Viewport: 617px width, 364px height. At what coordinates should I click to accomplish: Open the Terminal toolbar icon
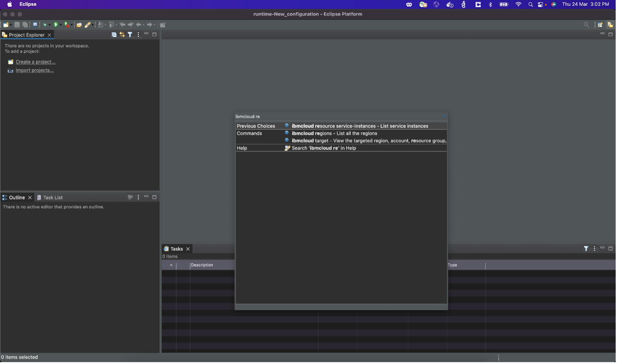click(x=35, y=25)
